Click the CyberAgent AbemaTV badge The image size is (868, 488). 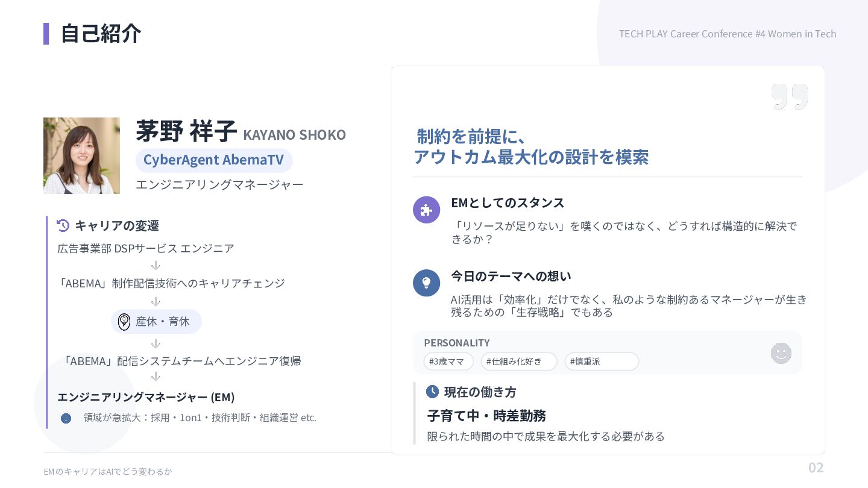213,160
